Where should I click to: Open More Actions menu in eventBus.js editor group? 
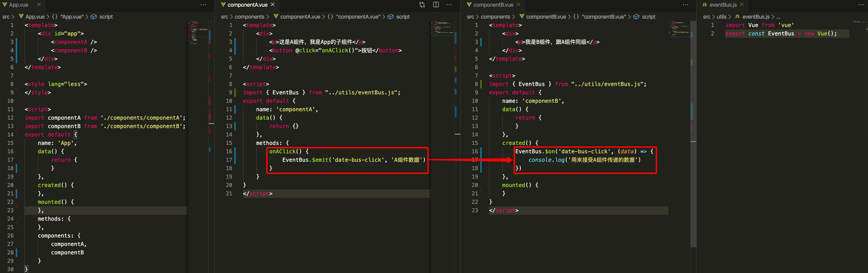point(861,5)
